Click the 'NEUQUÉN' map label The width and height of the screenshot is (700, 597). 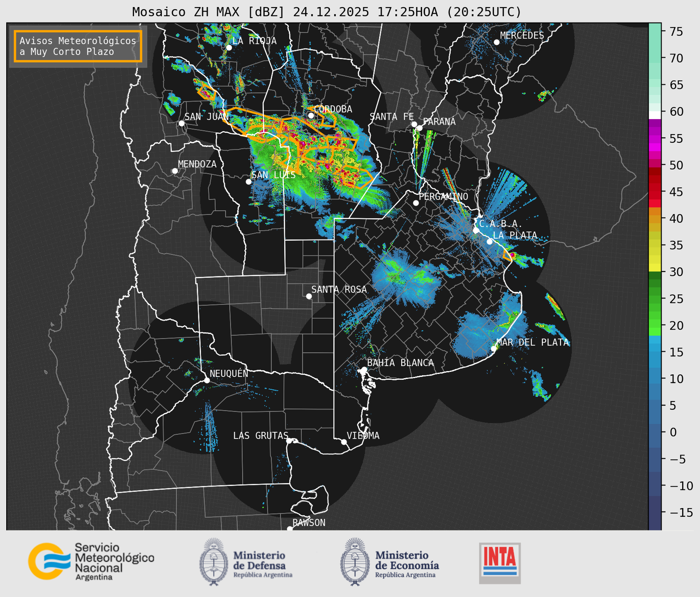(229, 373)
